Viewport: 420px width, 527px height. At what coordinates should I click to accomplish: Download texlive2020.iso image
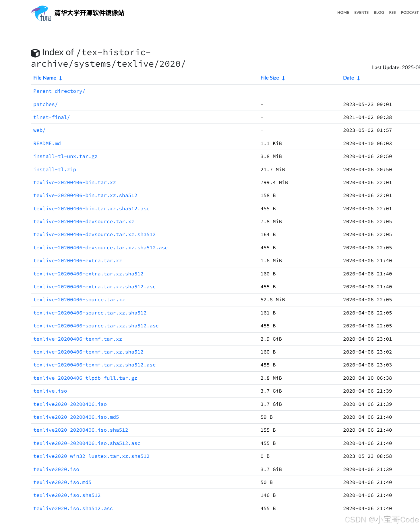click(56, 469)
